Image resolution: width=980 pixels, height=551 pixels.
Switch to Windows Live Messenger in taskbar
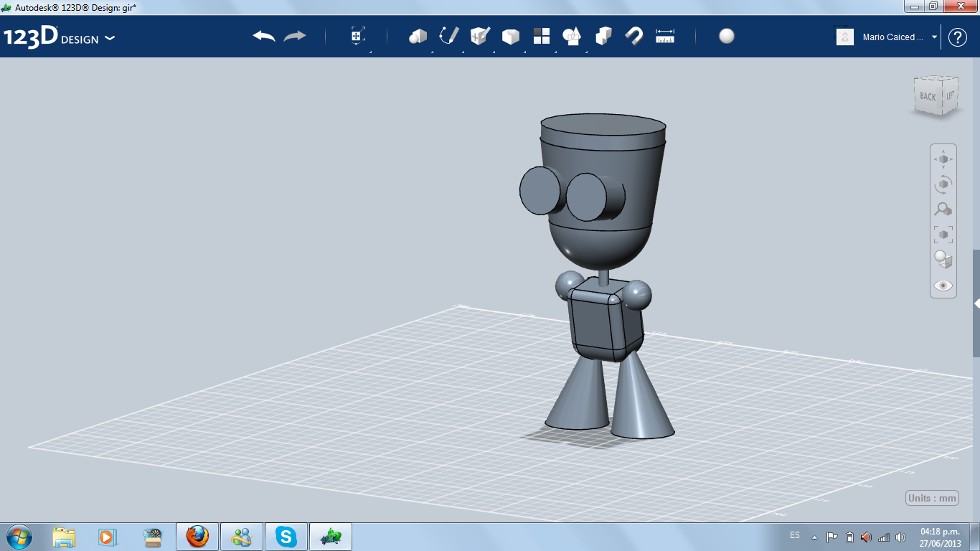[x=242, y=537]
